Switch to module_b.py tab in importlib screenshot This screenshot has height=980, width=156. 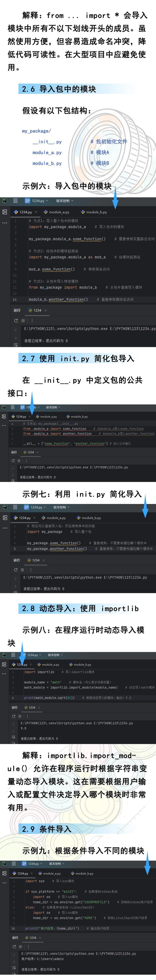coord(80,665)
